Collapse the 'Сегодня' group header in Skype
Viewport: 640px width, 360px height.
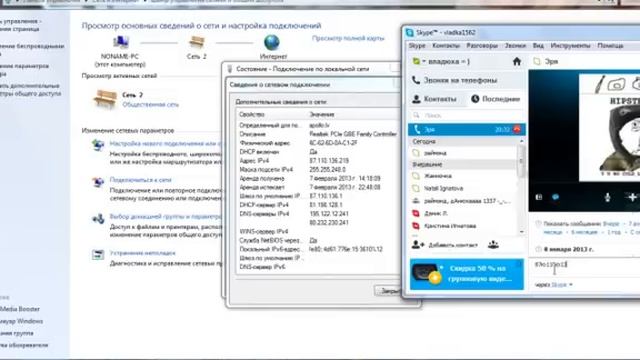pos(463,142)
